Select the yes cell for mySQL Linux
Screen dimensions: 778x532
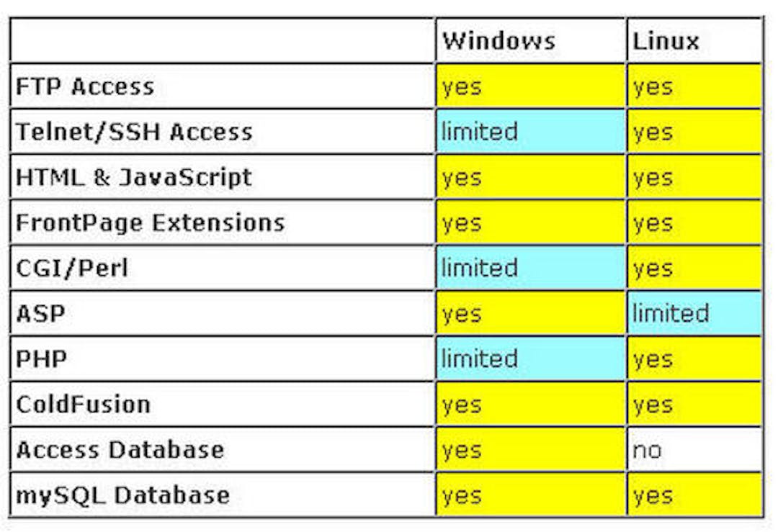tap(694, 495)
